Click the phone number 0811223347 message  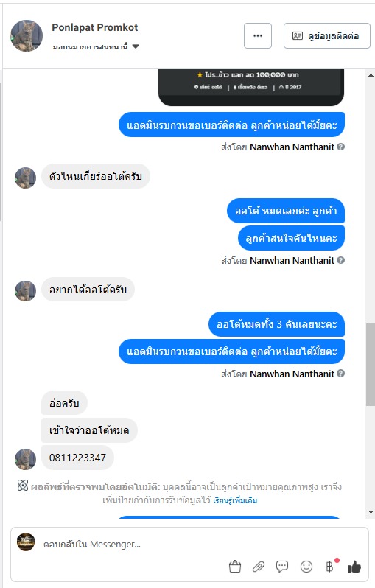(x=77, y=458)
